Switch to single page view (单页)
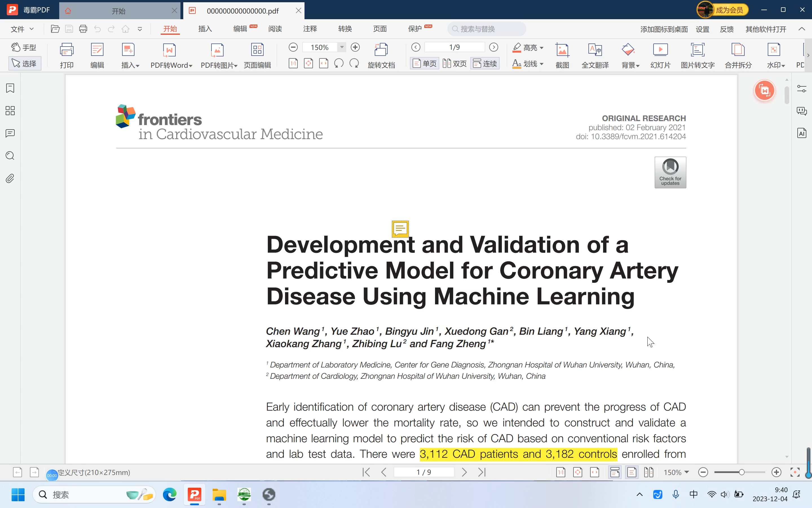Viewport: 812px width, 508px height. click(424, 63)
